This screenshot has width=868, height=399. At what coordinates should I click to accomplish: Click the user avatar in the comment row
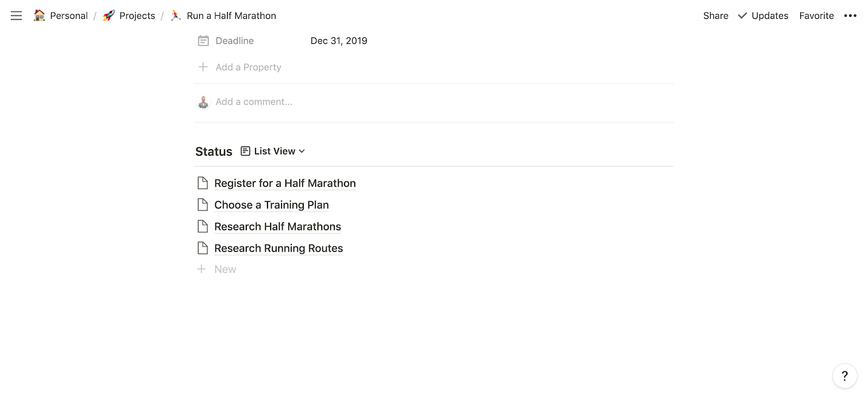(203, 102)
